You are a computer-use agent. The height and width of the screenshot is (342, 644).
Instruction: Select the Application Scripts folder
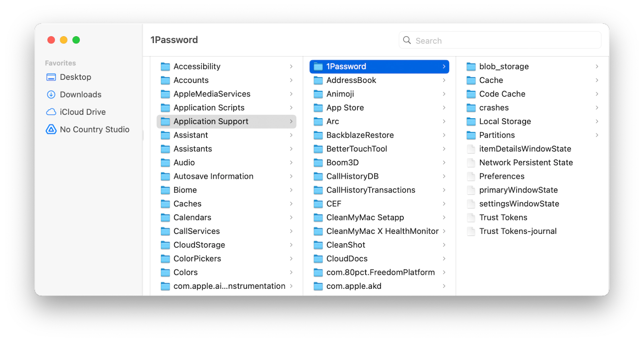tap(209, 108)
